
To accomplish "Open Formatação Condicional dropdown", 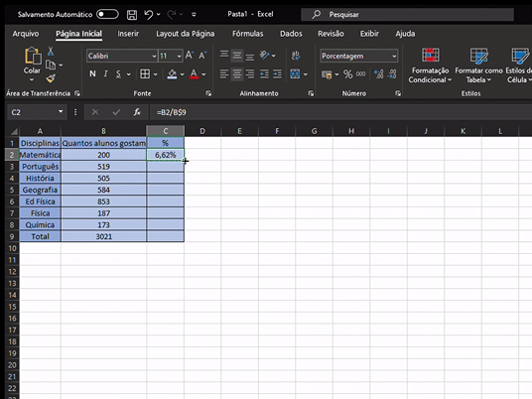I will coord(430,66).
